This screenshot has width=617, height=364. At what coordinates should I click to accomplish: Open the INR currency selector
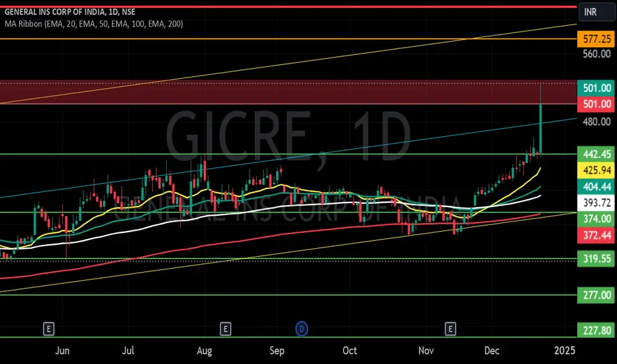[x=596, y=12]
